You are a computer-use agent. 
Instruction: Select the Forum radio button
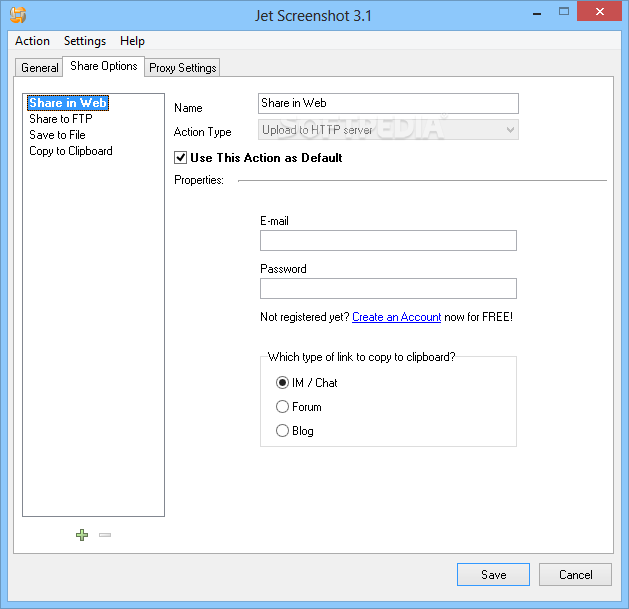pyautogui.click(x=282, y=407)
